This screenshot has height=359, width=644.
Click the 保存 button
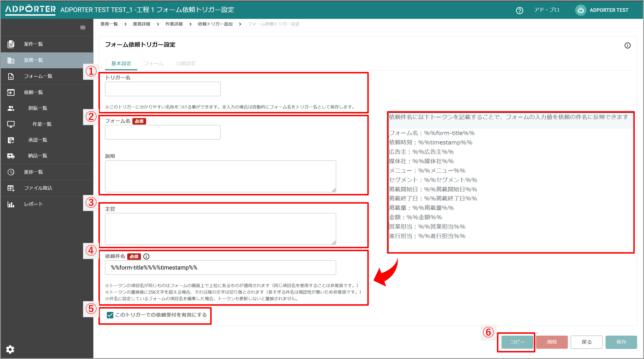point(621,342)
